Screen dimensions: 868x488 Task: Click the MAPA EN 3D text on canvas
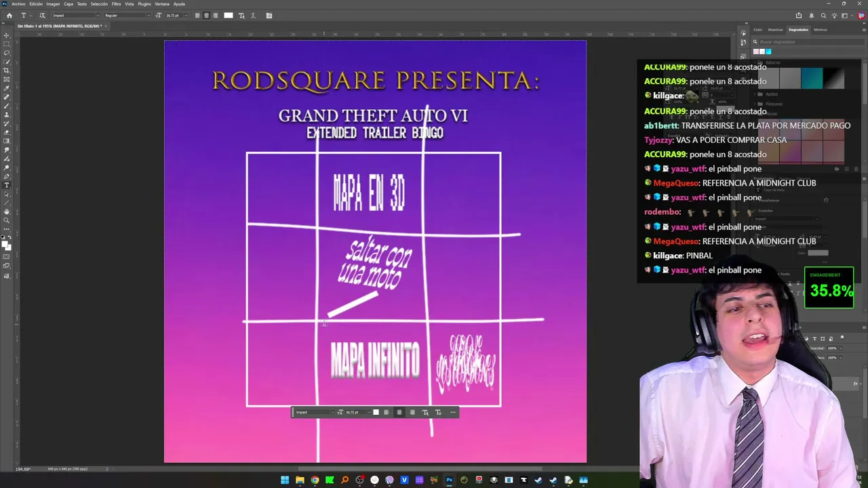pyautogui.click(x=369, y=192)
